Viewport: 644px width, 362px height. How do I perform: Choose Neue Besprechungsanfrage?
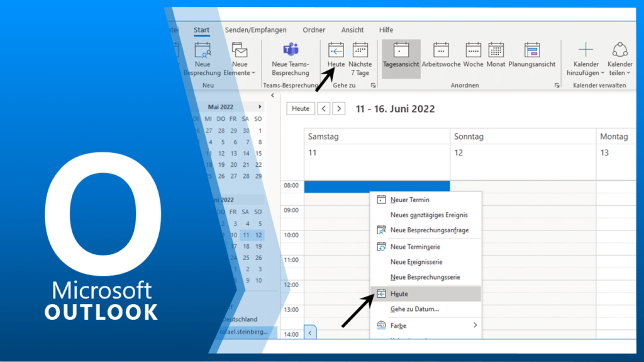tap(426, 230)
